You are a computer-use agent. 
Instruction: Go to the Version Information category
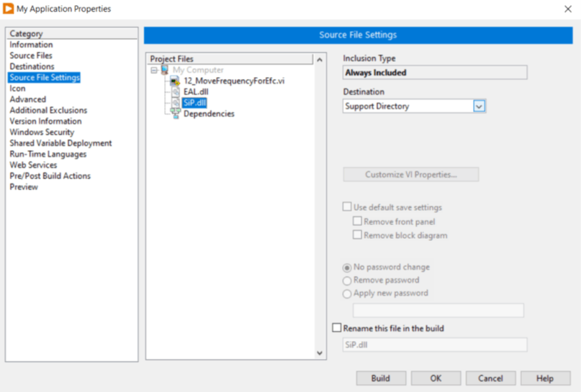(x=45, y=121)
